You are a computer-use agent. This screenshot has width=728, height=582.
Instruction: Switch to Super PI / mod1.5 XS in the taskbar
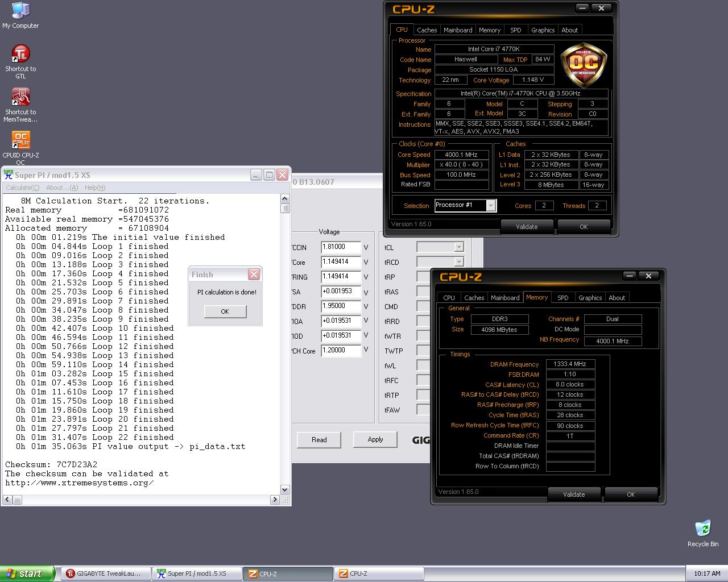point(197,573)
